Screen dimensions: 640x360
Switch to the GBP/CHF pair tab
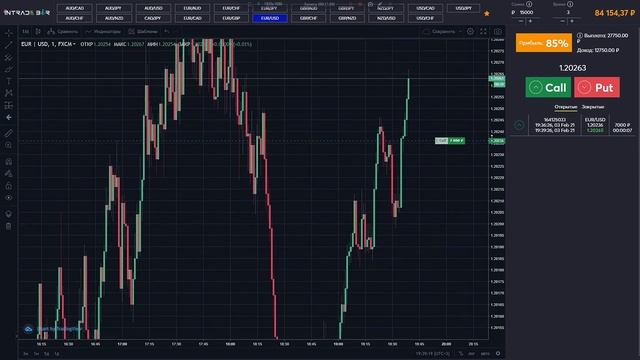pos(309,18)
